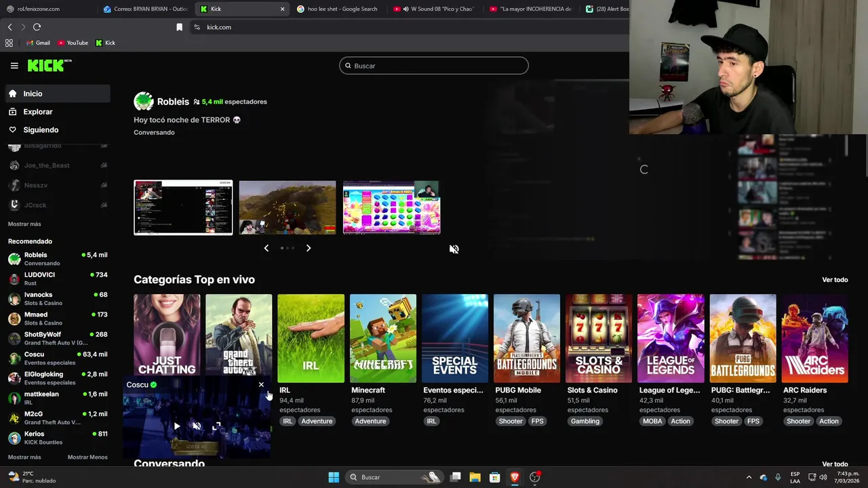Screen dimensions: 868x488
Task: Go to the Inicio home page
Action: click(58, 94)
